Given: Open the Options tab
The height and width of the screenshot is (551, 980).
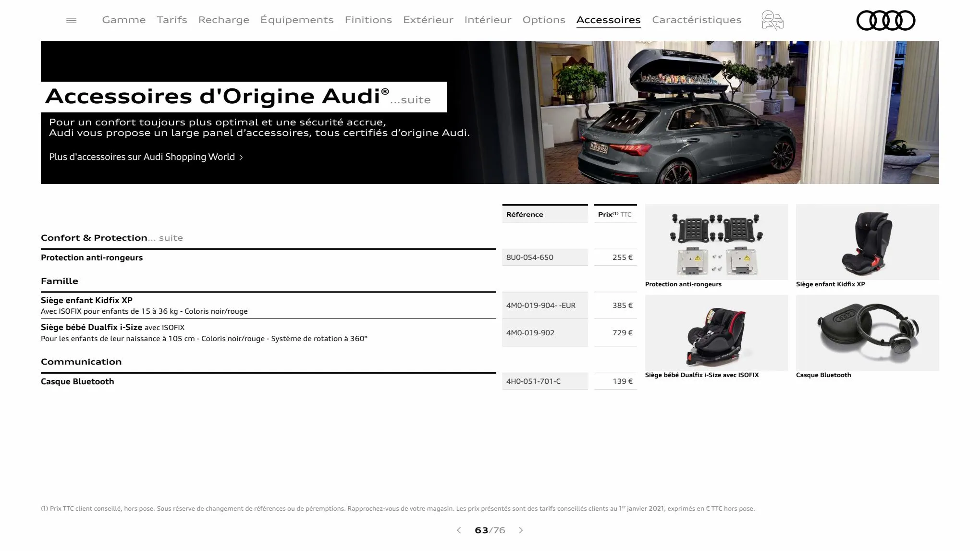Looking at the screenshot, I should pos(544,20).
